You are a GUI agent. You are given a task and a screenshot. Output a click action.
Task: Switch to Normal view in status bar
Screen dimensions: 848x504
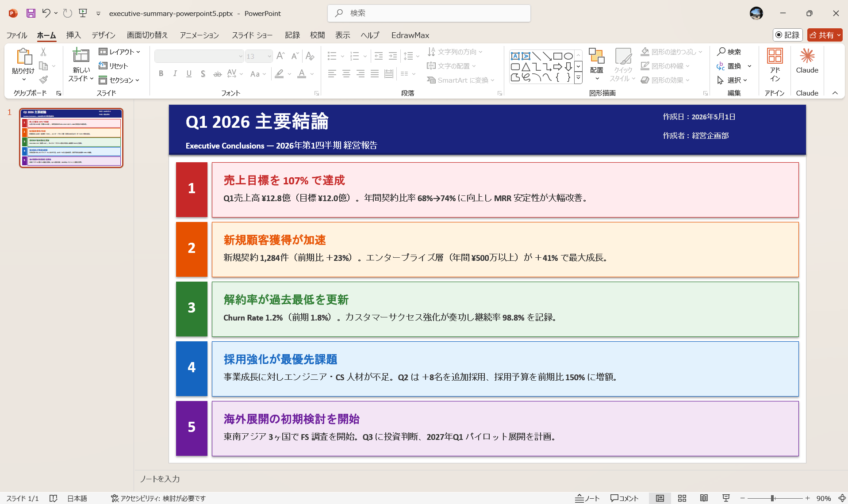point(660,498)
